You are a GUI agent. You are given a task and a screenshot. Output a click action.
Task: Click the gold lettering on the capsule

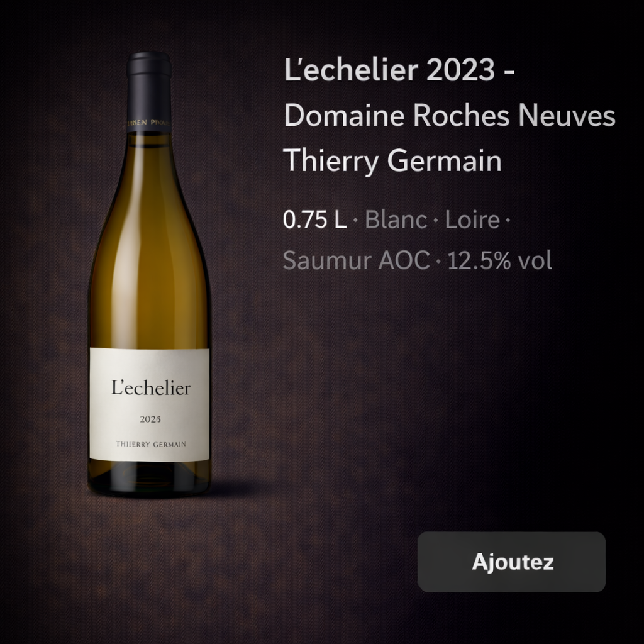click(148, 123)
